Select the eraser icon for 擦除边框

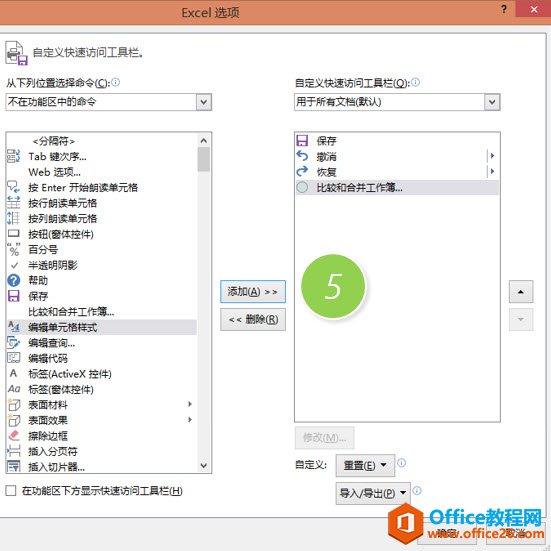14,435
